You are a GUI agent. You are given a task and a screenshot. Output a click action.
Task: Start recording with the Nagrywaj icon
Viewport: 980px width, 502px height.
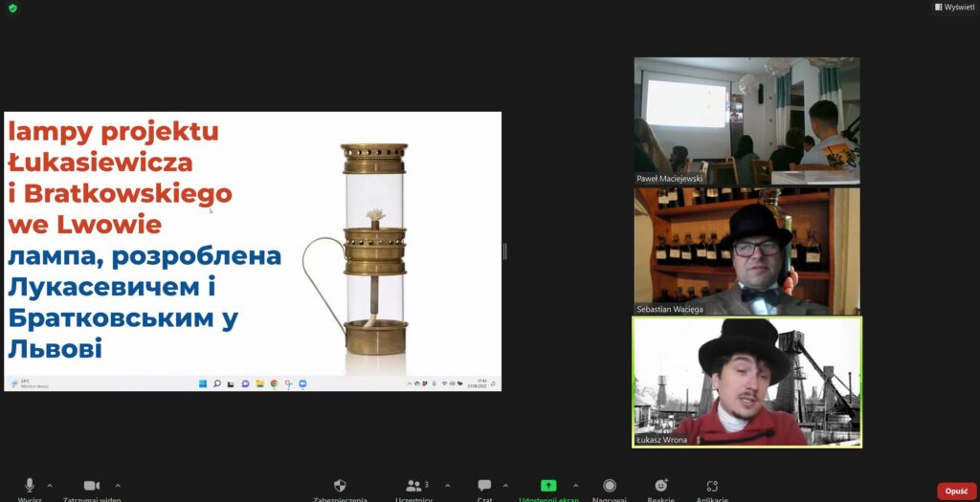pyautogui.click(x=610, y=486)
